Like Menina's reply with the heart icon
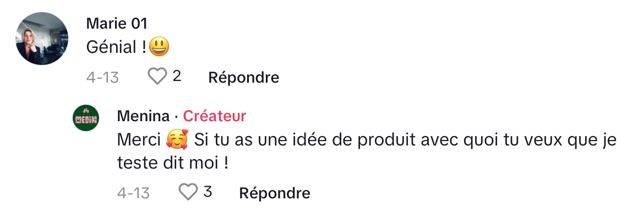644x216 pixels. pos(188,192)
